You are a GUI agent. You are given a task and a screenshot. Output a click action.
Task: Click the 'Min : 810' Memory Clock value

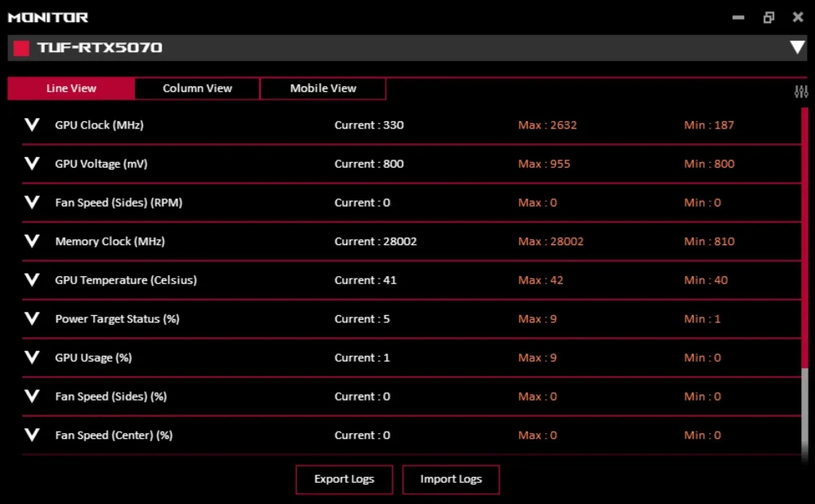pos(710,241)
